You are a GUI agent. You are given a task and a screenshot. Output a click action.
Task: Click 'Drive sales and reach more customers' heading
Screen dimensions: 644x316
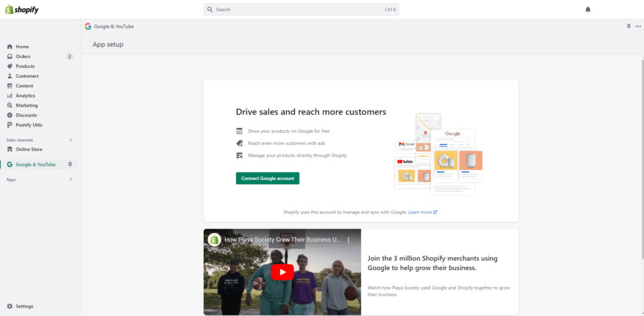pyautogui.click(x=311, y=112)
